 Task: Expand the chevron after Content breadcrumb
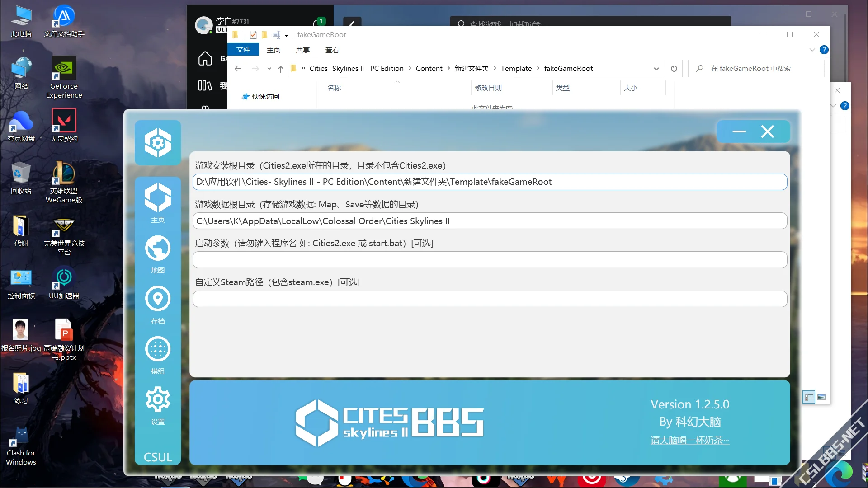(448, 68)
